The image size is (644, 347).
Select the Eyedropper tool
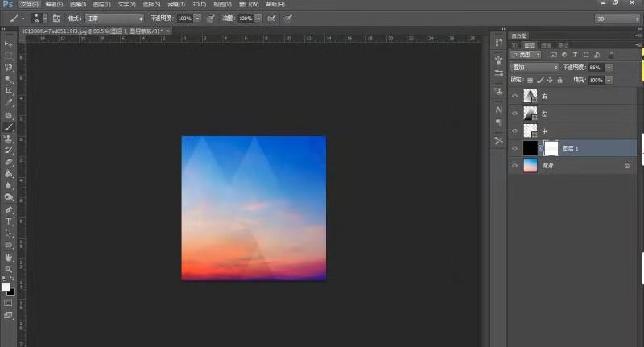pyautogui.click(x=8, y=103)
